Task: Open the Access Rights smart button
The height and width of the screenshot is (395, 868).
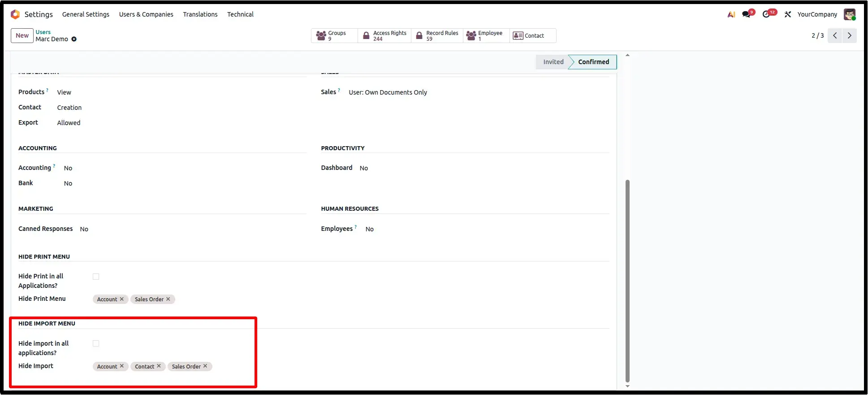Action: [384, 35]
